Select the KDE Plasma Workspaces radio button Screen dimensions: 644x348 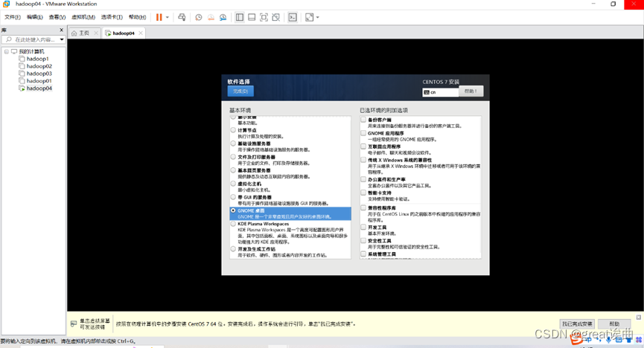pyautogui.click(x=233, y=224)
